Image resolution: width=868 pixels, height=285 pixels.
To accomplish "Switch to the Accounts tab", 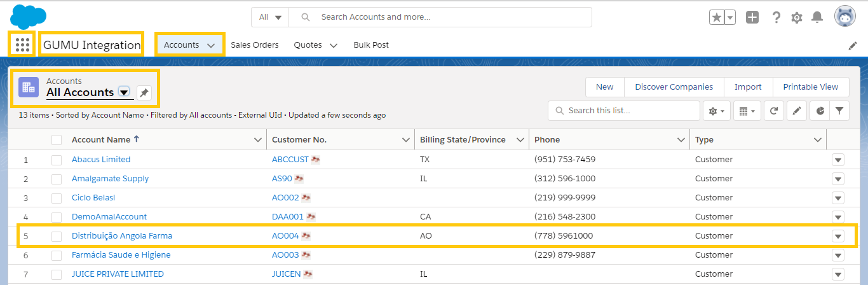I will 182,45.
